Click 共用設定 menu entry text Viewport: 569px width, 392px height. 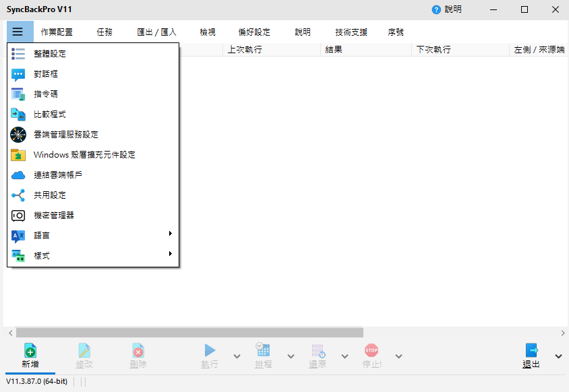[50, 195]
